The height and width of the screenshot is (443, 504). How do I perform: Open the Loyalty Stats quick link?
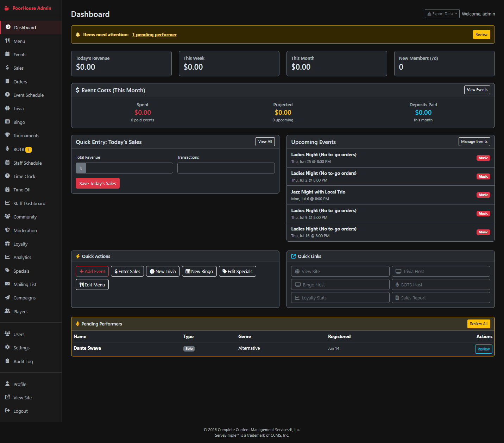pyautogui.click(x=340, y=298)
